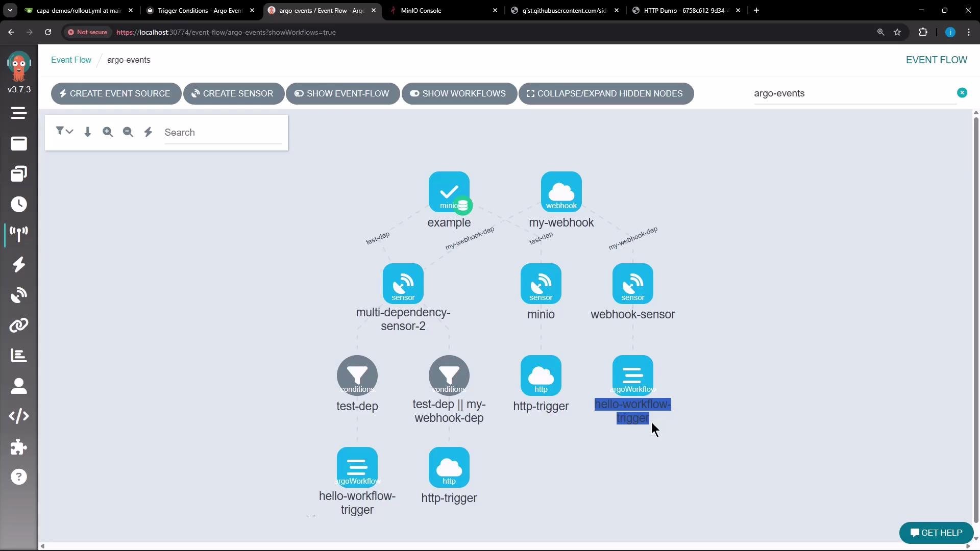Toggle Show Workflows
980x551 pixels.
point(459,93)
